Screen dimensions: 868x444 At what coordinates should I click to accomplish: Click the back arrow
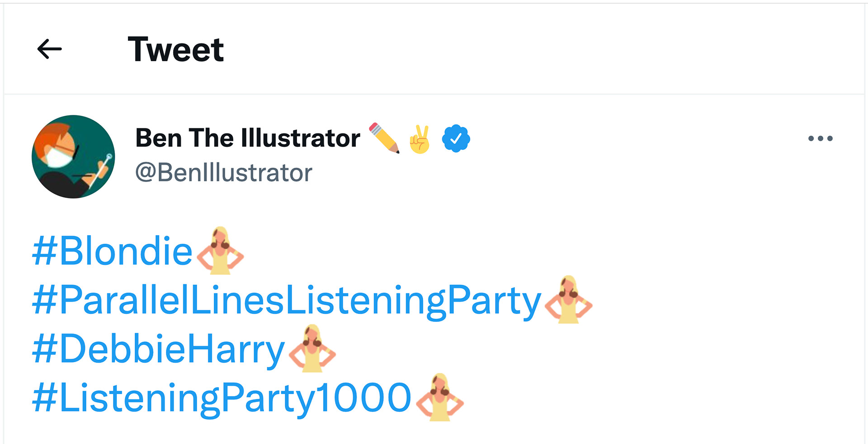(x=49, y=49)
